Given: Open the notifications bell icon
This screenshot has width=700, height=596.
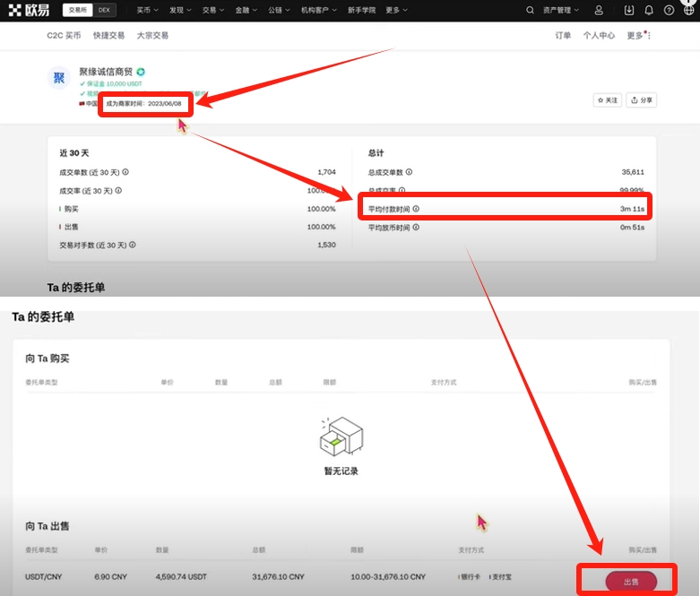Looking at the screenshot, I should (x=649, y=10).
